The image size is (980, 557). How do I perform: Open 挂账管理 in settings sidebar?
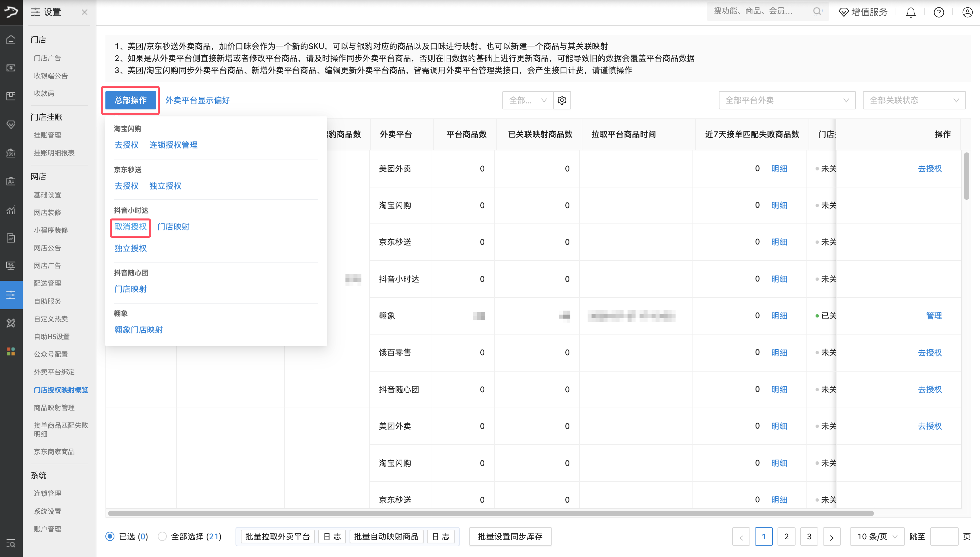[x=47, y=135]
